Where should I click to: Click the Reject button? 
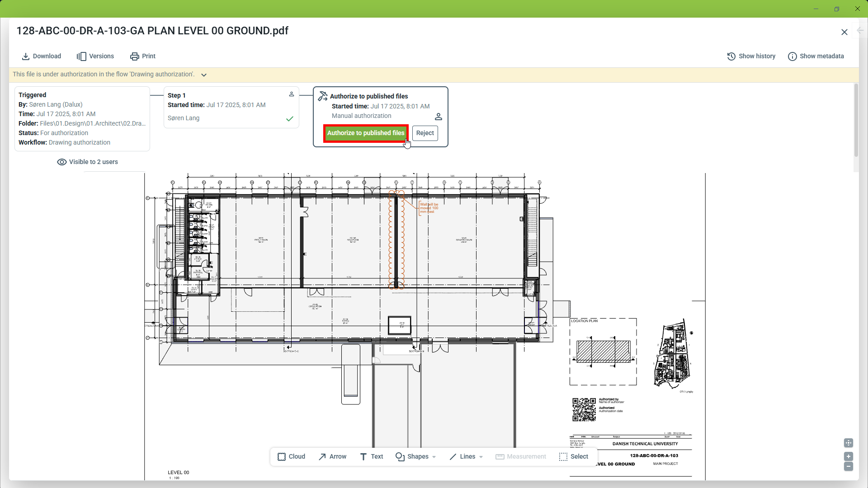pyautogui.click(x=425, y=133)
